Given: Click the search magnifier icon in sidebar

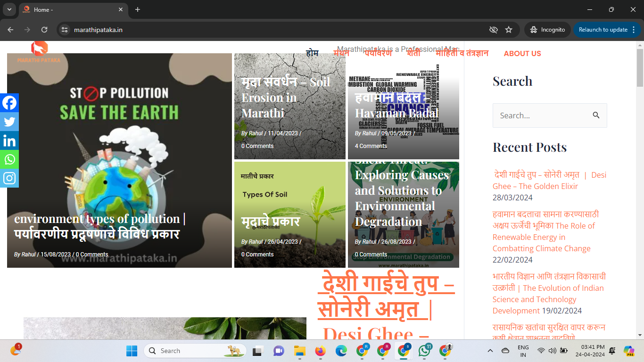Looking at the screenshot, I should tap(596, 115).
